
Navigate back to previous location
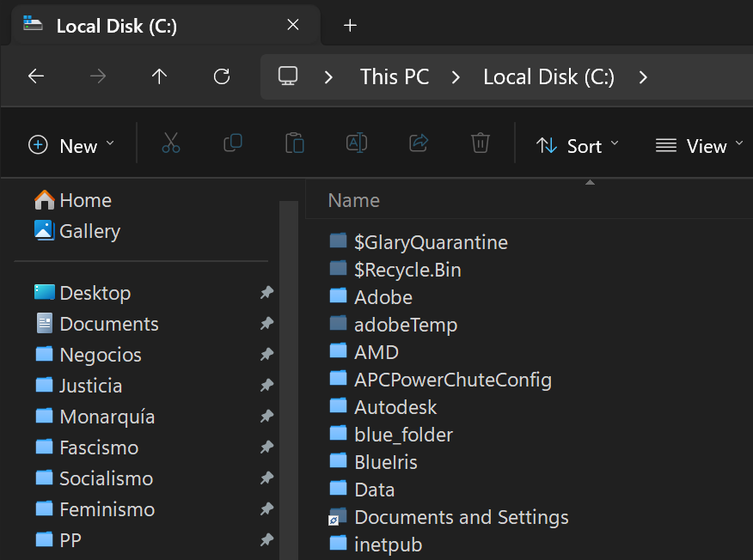(36, 76)
